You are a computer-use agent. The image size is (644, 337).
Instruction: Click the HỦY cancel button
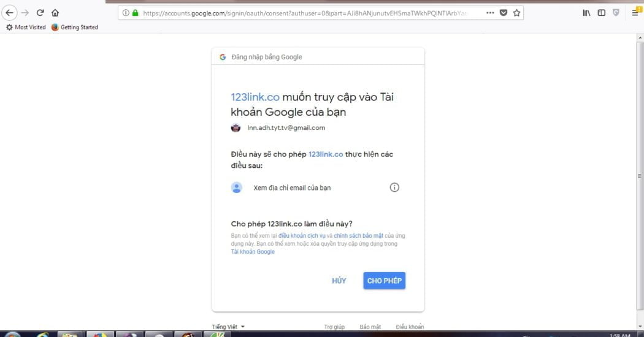[x=339, y=281]
